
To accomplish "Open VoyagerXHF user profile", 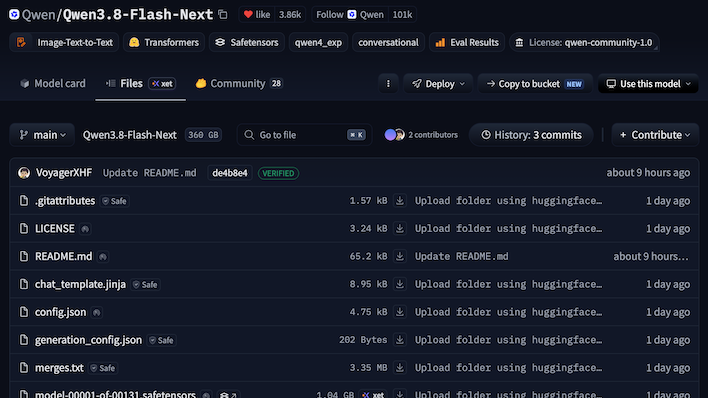I will pyautogui.click(x=64, y=173).
